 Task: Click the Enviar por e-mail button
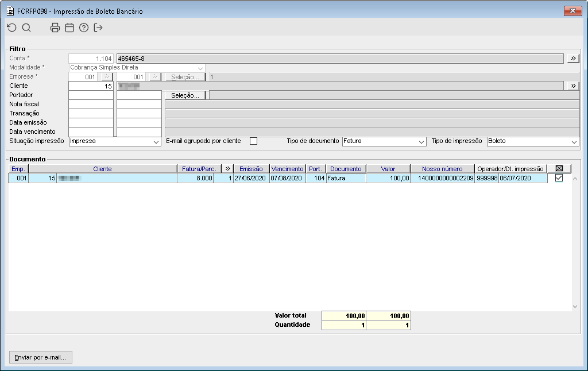41,357
